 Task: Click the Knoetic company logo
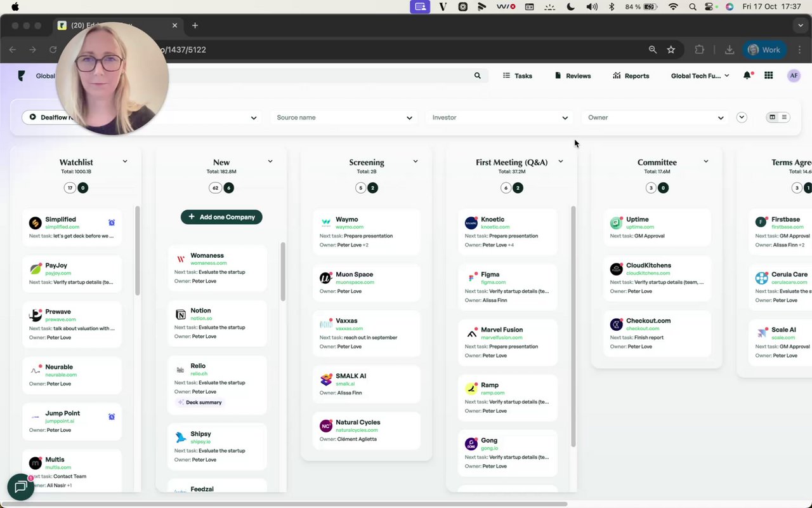pos(471,223)
